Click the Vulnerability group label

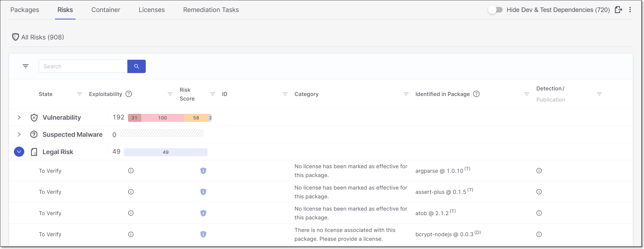click(x=62, y=118)
